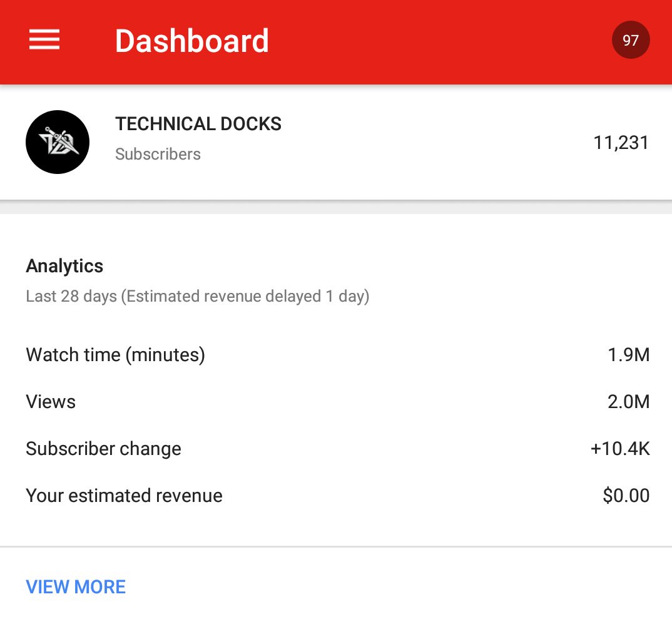This screenshot has height=629, width=672.
Task: Select the Dashboard title text
Action: coord(191,41)
